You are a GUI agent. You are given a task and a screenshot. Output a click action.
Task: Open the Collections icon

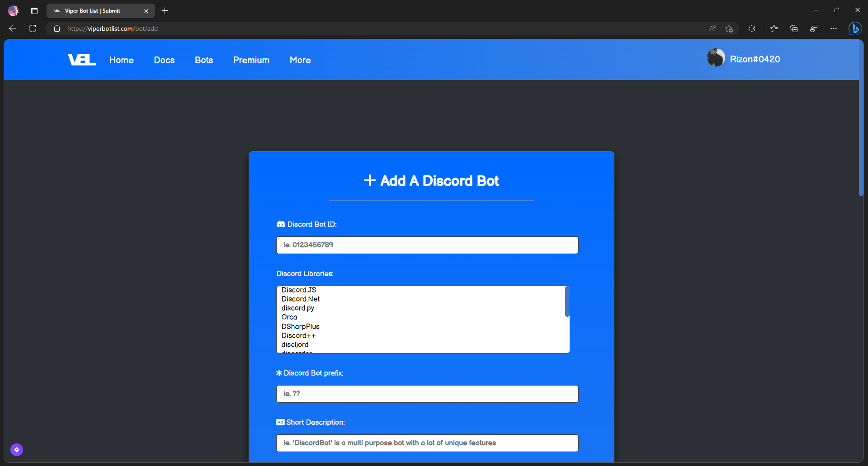tap(794, 28)
